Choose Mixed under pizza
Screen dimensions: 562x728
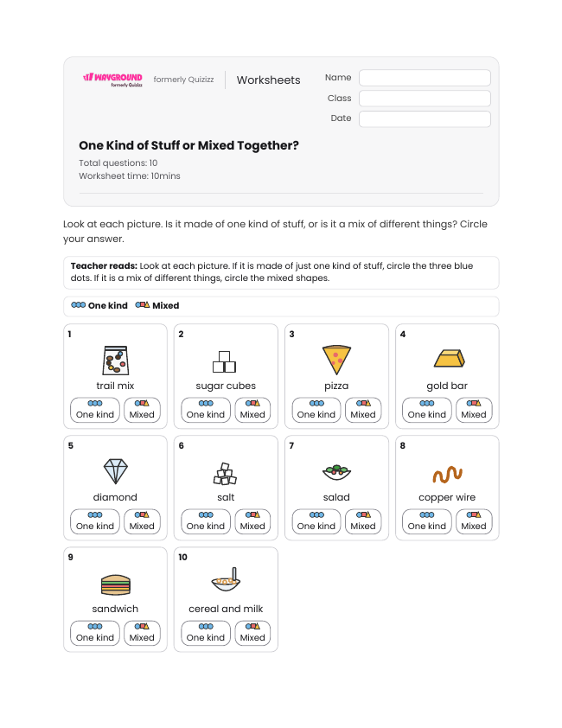pos(363,410)
